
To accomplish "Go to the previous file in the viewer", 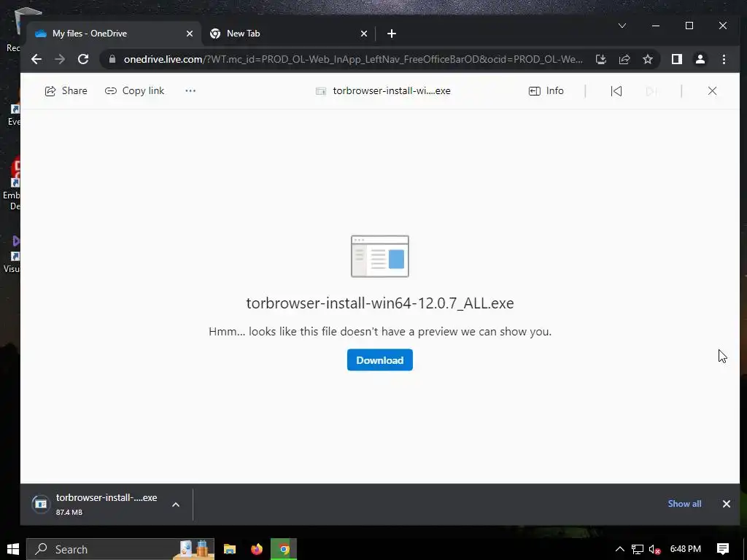I will [616, 91].
